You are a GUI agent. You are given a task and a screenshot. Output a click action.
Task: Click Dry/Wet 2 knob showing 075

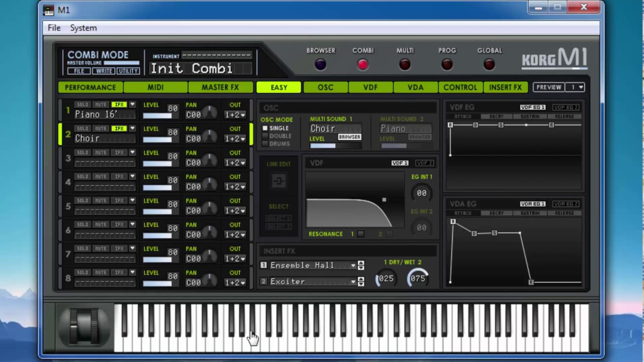click(418, 279)
